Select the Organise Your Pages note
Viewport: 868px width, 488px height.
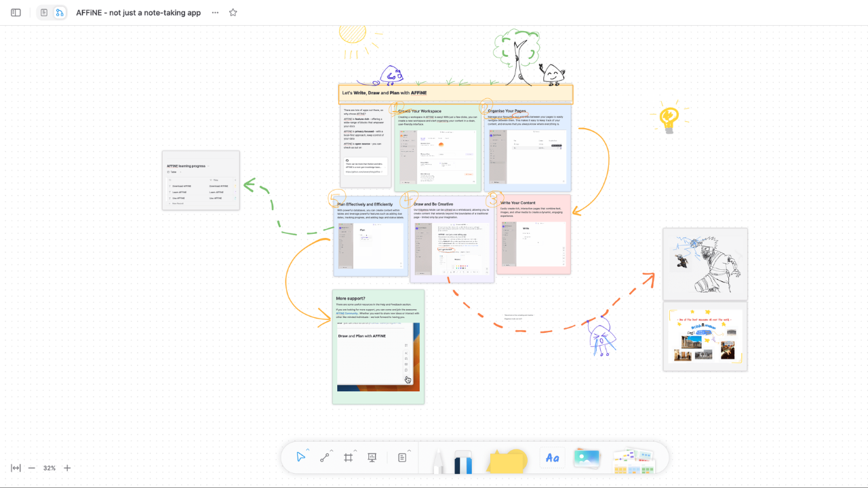tap(528, 148)
